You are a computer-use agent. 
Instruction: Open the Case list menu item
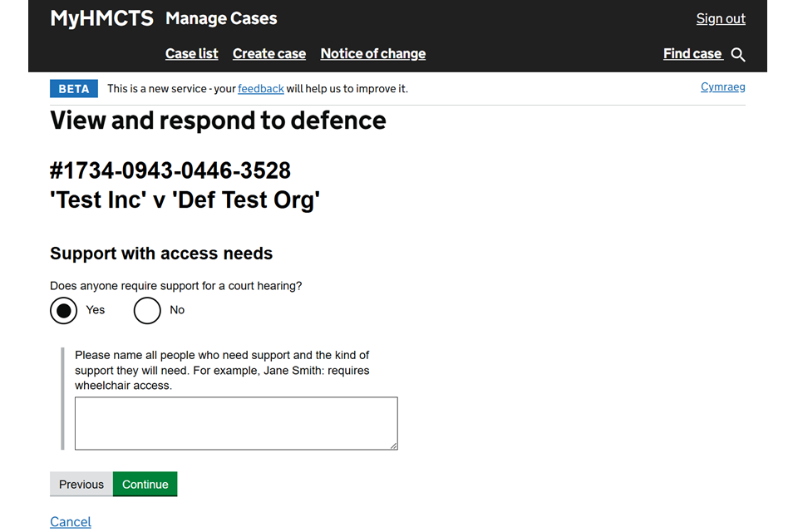(191, 54)
